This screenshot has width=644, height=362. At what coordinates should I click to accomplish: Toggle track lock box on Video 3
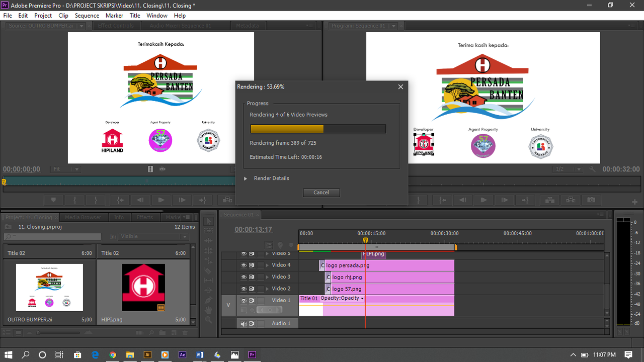pyautogui.click(x=261, y=277)
